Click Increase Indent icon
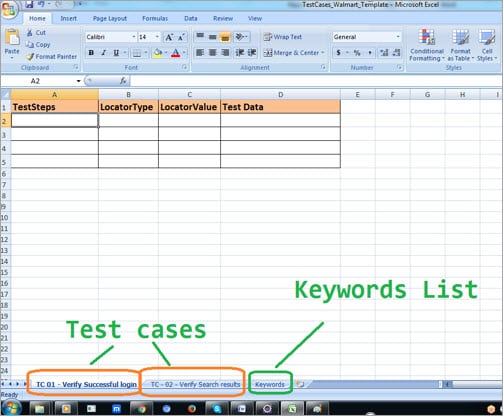503x416 pixels. pos(252,53)
